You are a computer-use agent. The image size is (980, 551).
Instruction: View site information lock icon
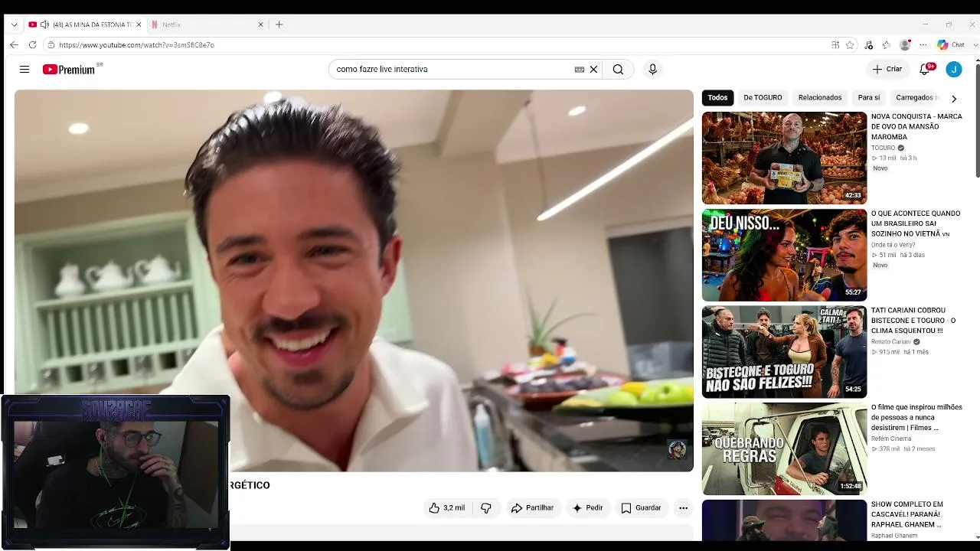pos(51,45)
